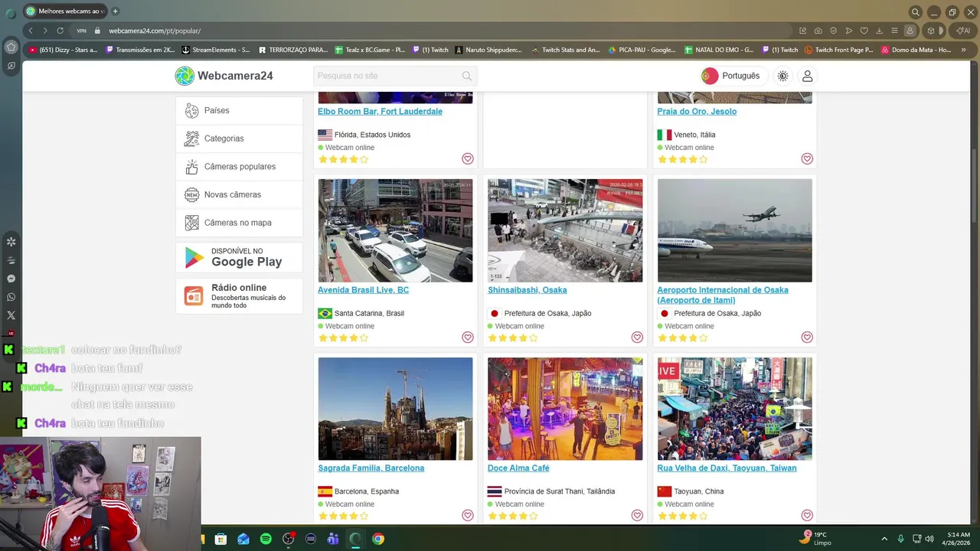Open the taskbar volume speaker icon

[929, 539]
